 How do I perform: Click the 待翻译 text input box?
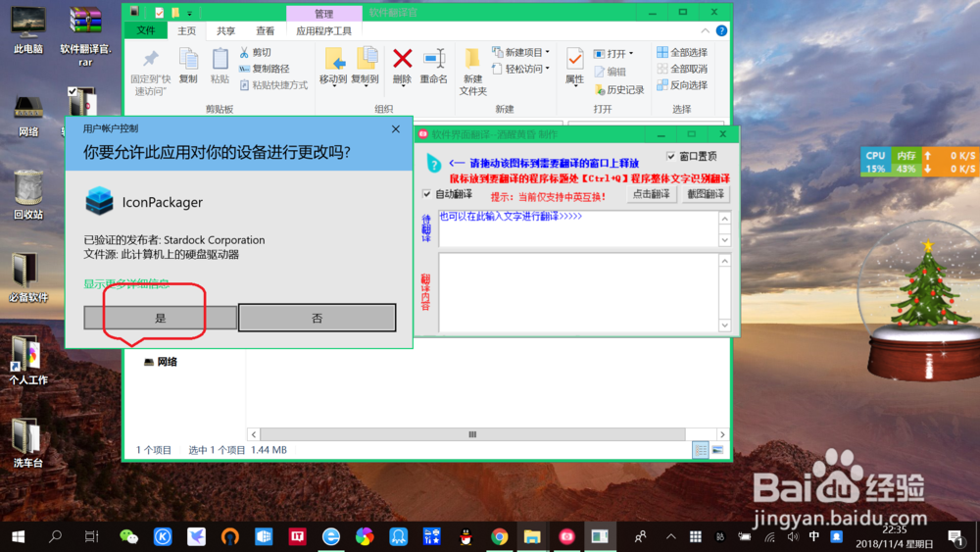click(x=578, y=228)
